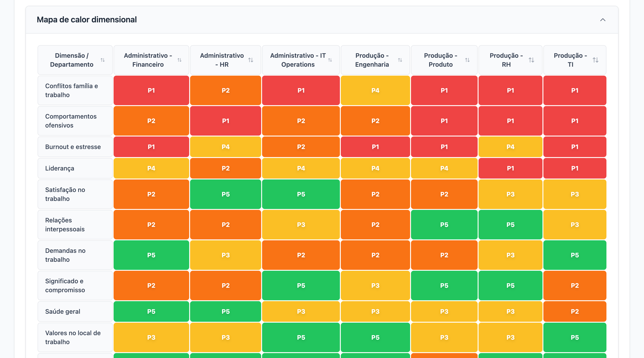Sort the Produção - RH column

coord(532,60)
